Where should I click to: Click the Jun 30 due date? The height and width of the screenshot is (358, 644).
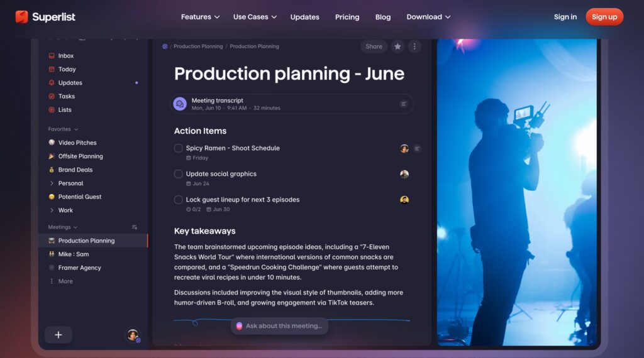point(218,210)
